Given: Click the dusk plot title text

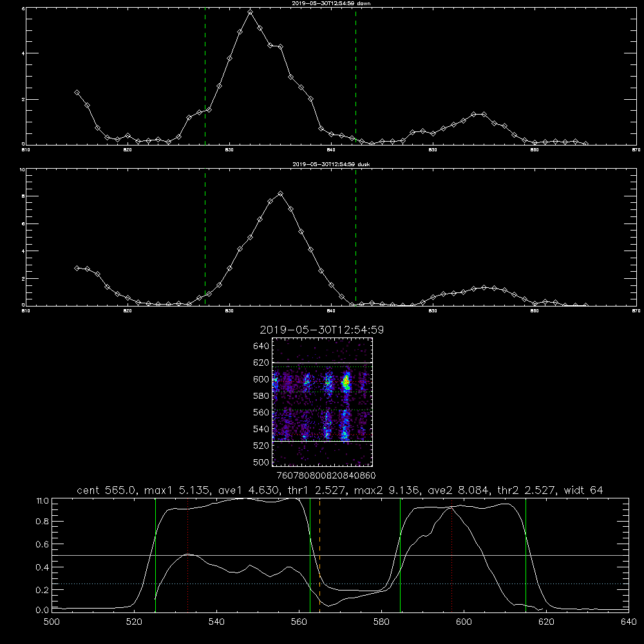Looking at the screenshot, I should click(x=331, y=164).
